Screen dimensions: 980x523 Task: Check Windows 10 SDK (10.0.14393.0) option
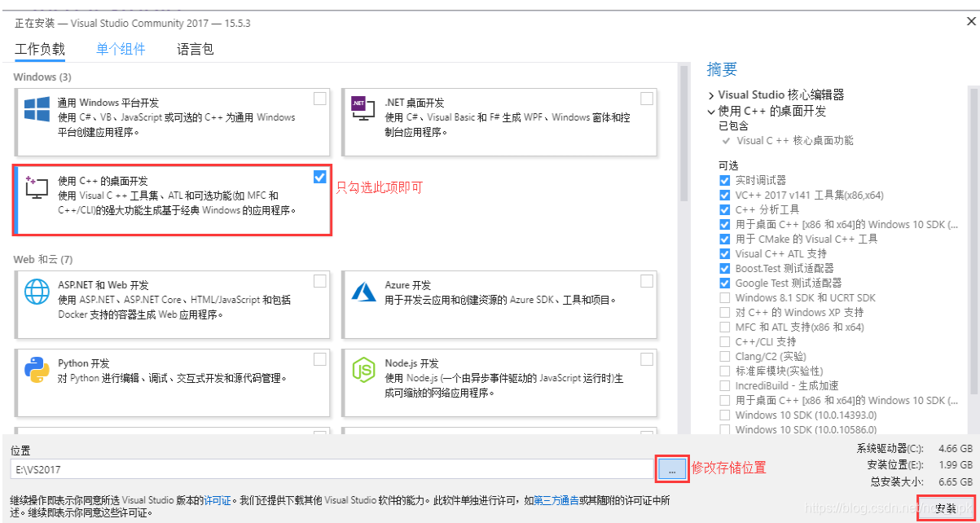click(725, 415)
